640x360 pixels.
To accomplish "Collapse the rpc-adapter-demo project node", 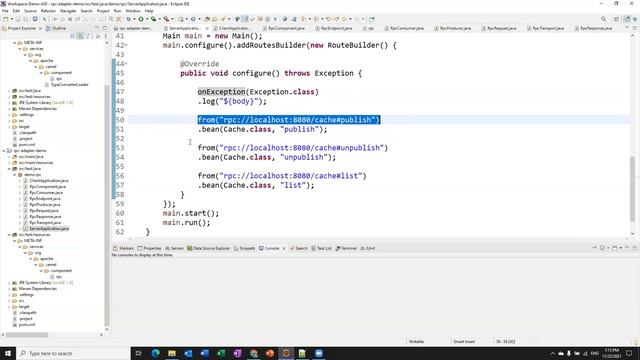I will tap(4, 151).
